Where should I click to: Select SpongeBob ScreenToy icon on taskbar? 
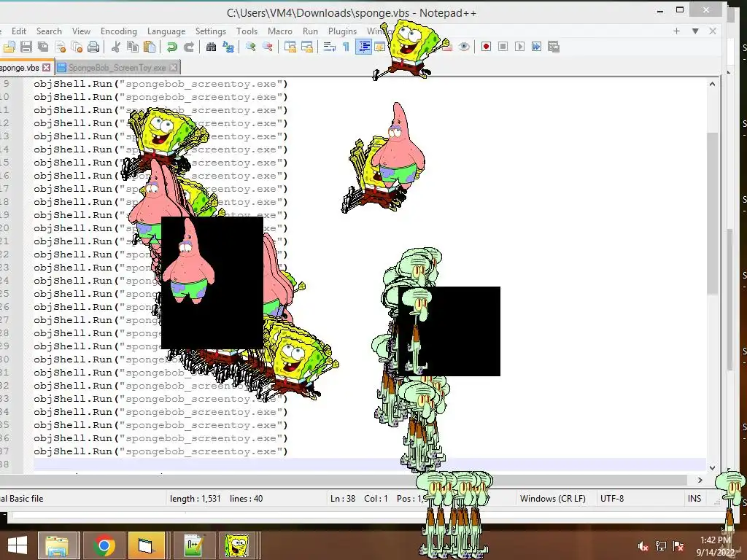[237, 545]
